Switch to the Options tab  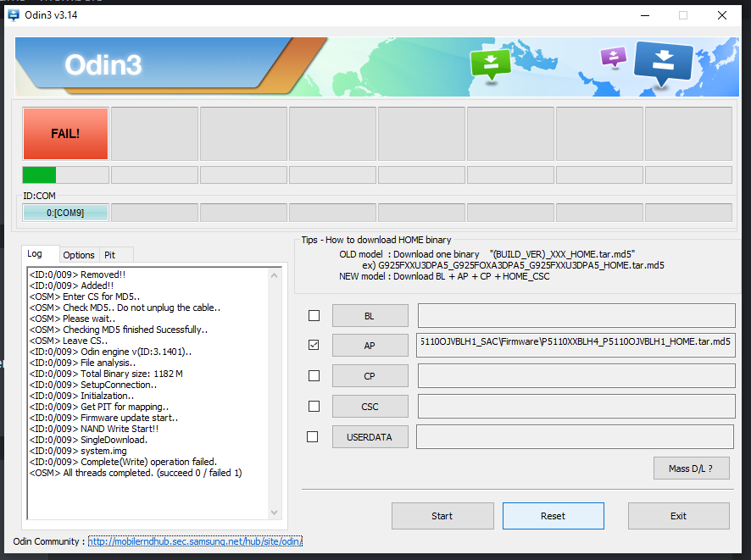click(x=79, y=255)
